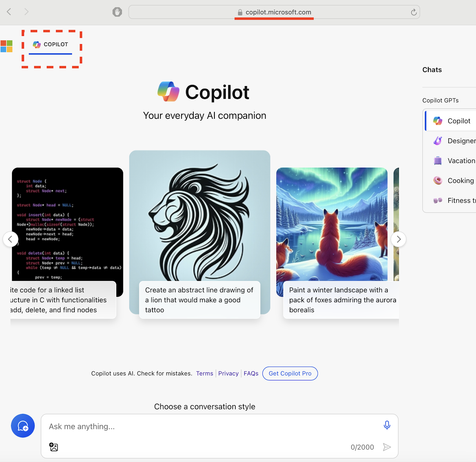476x462 pixels.
Task: Select Copilot in the Copilot GPTs list
Action: click(450, 121)
